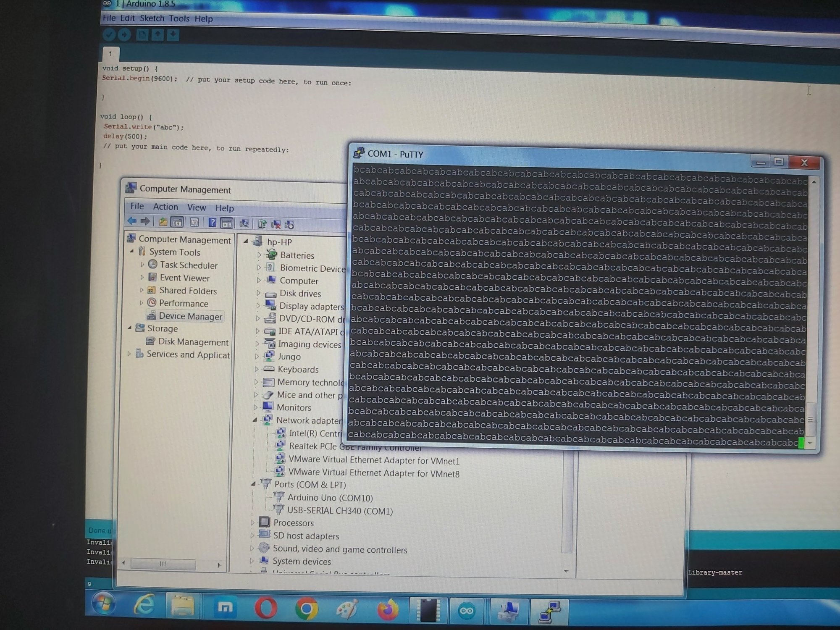Launch Google Chrome from the taskbar
This screenshot has height=630, width=840.
[307, 609]
